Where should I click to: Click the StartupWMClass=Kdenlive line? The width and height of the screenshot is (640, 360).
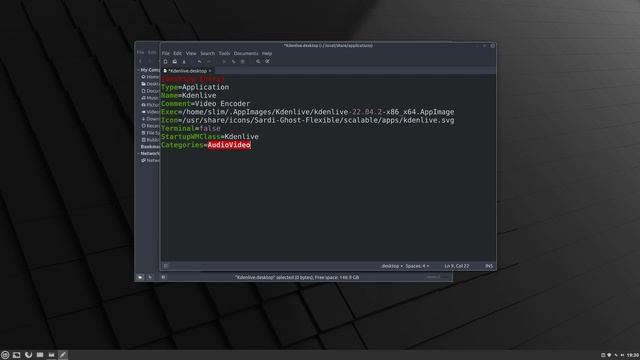pyautogui.click(x=210, y=137)
